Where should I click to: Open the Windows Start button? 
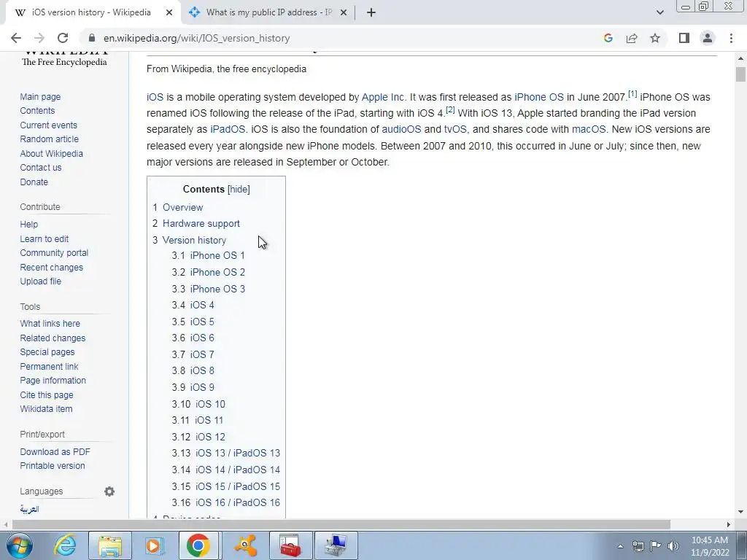coord(20,545)
